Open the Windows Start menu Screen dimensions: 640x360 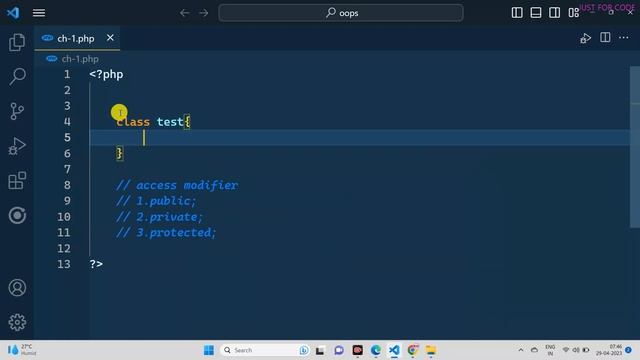(209, 350)
